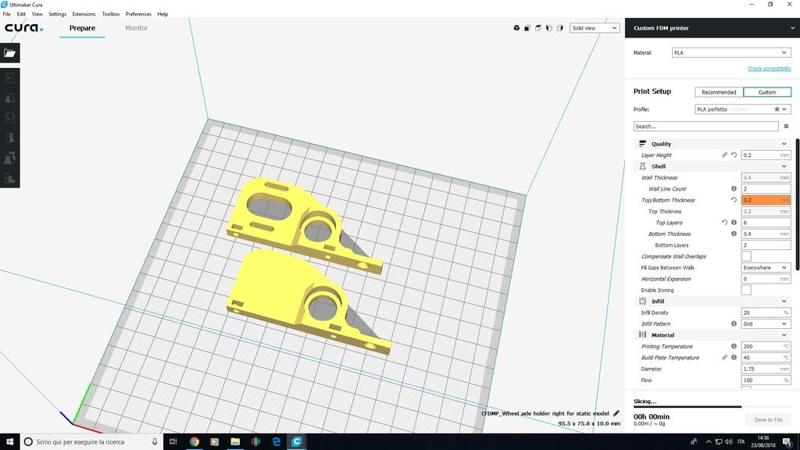The image size is (800, 450).
Task: Switch camera to left side view icon
Action: pyautogui.click(x=549, y=28)
